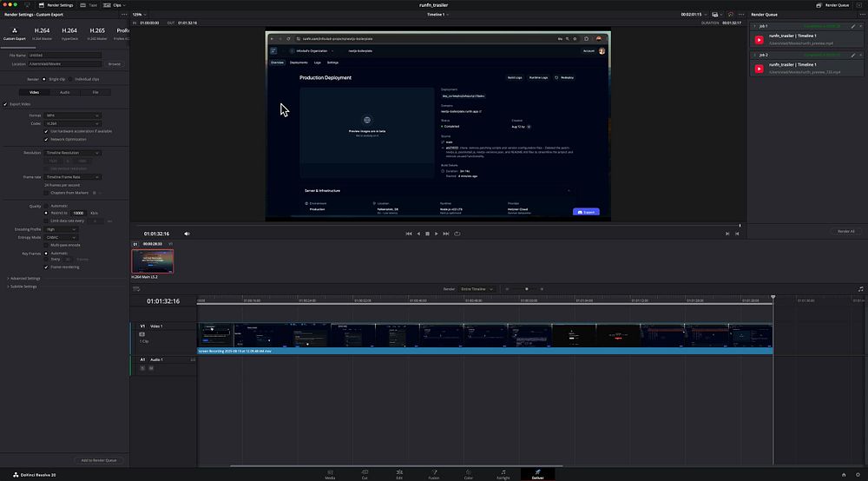
Task: Choose the H.264 Master preset
Action: 42,34
